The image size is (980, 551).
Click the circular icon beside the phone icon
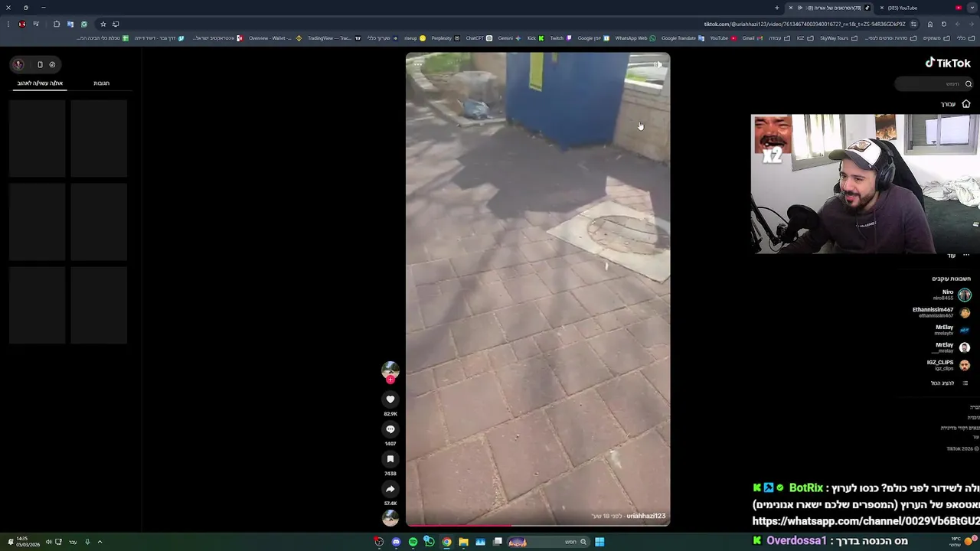(52, 64)
